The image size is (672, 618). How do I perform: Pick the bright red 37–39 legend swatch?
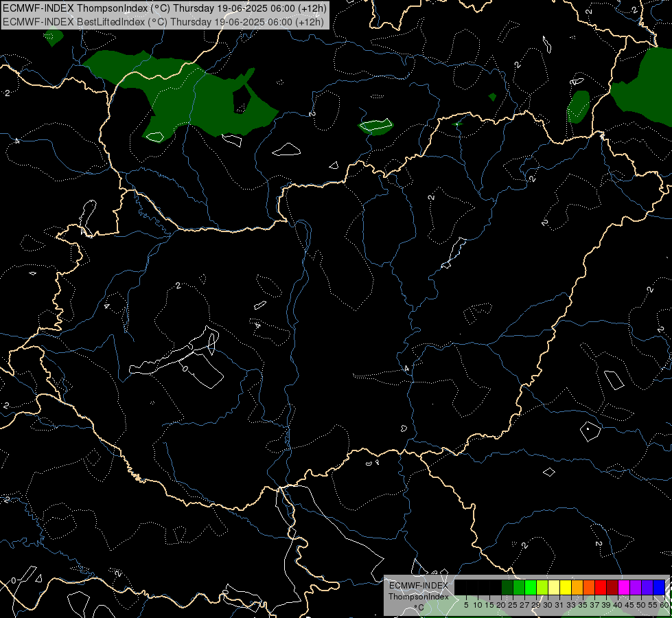coord(601,587)
